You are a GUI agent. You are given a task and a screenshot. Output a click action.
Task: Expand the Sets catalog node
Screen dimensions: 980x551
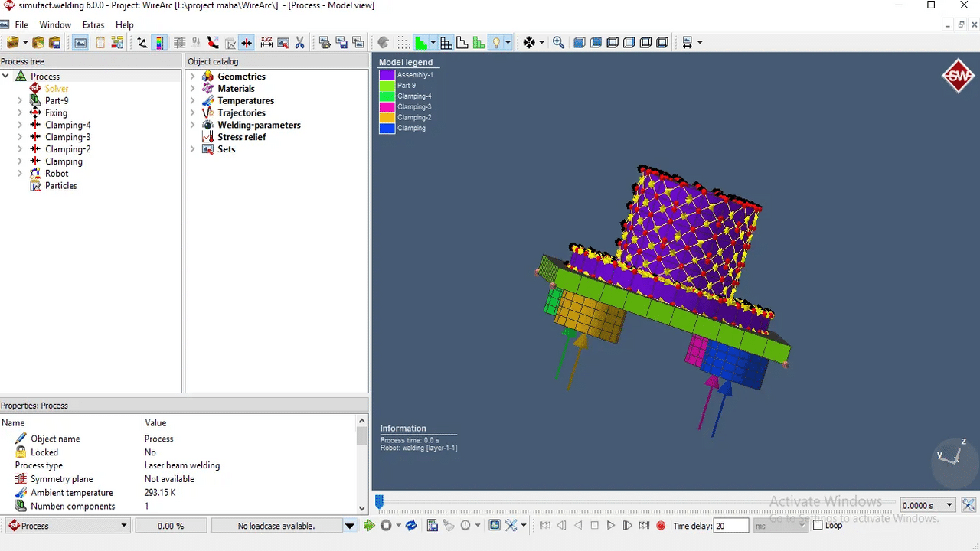click(192, 149)
